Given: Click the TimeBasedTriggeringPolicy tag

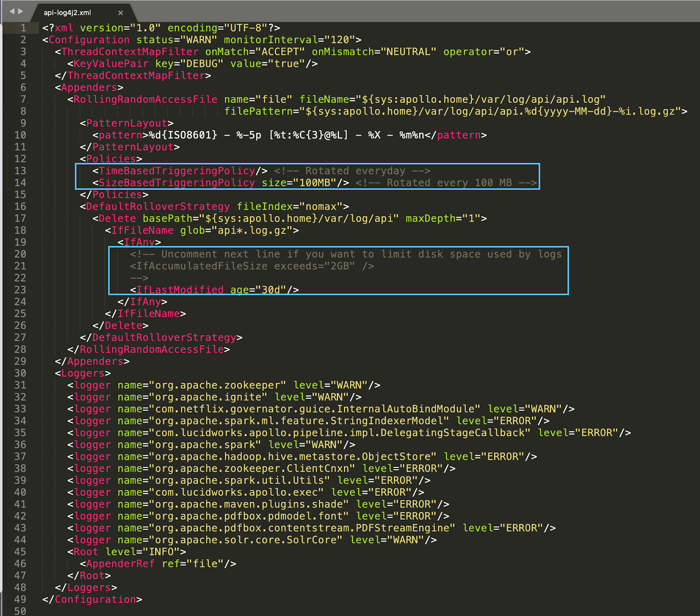Looking at the screenshot, I should click(180, 171).
